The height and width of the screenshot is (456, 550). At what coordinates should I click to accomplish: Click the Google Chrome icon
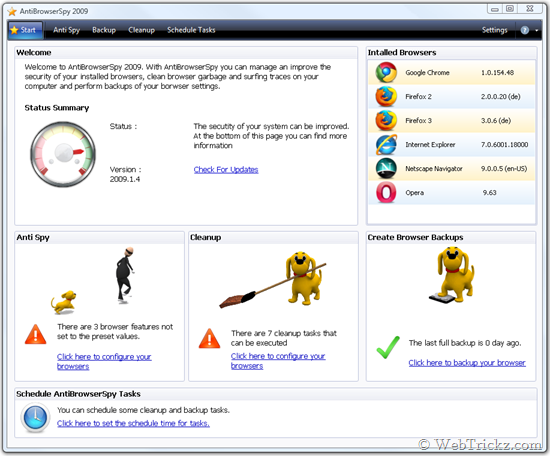[x=386, y=72]
